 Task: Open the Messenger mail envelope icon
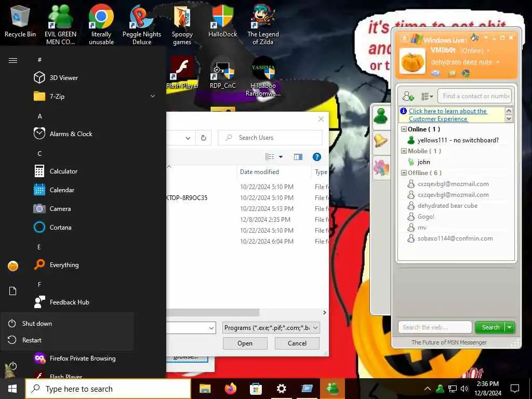click(436, 73)
